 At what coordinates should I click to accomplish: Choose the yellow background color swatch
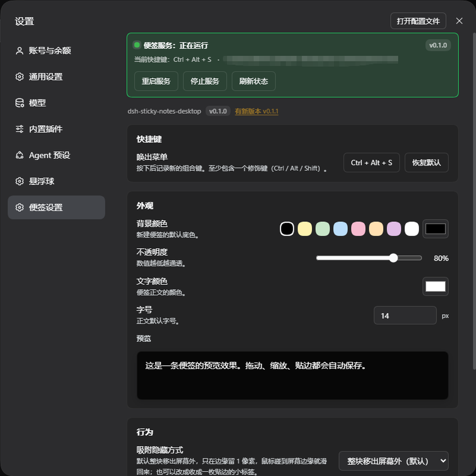point(305,229)
